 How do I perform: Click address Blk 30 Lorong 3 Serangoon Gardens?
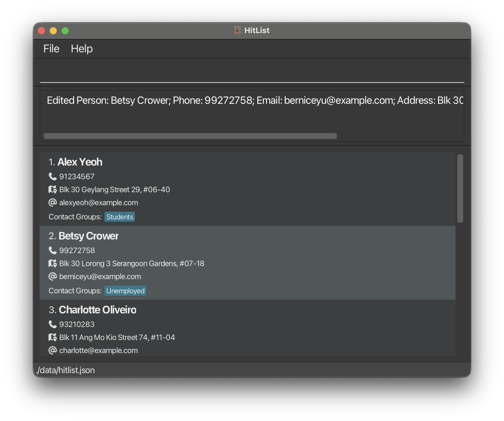[132, 263]
